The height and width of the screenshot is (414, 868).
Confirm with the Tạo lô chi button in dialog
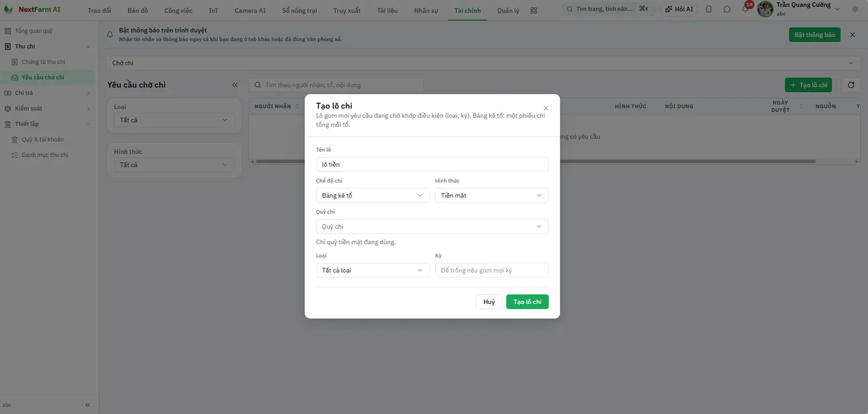coord(527,302)
